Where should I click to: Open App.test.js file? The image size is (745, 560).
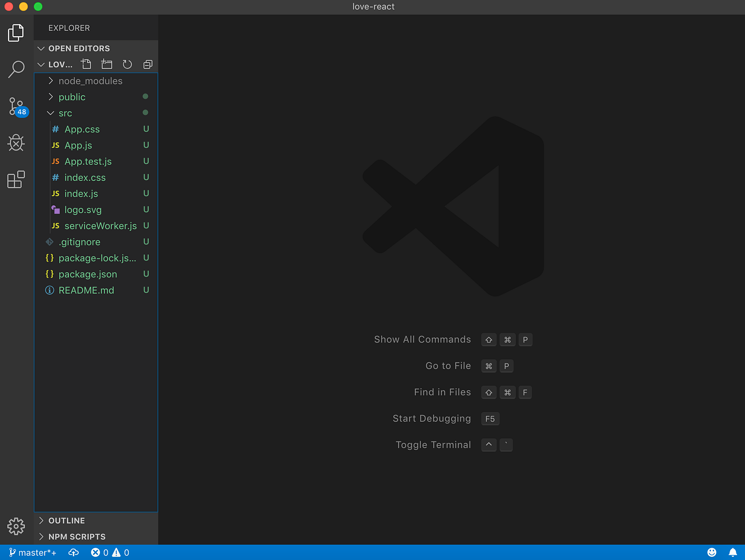pyautogui.click(x=96, y=162)
